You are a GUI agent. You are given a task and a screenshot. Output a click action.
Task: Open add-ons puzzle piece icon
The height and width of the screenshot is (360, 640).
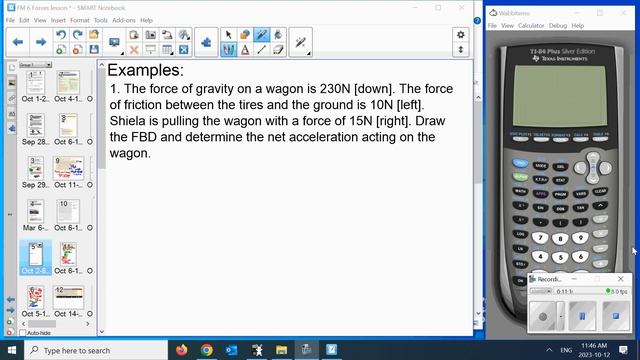tap(206, 42)
